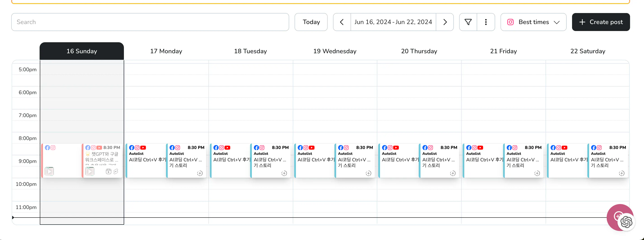Open the three-dot more options menu

coord(486,22)
